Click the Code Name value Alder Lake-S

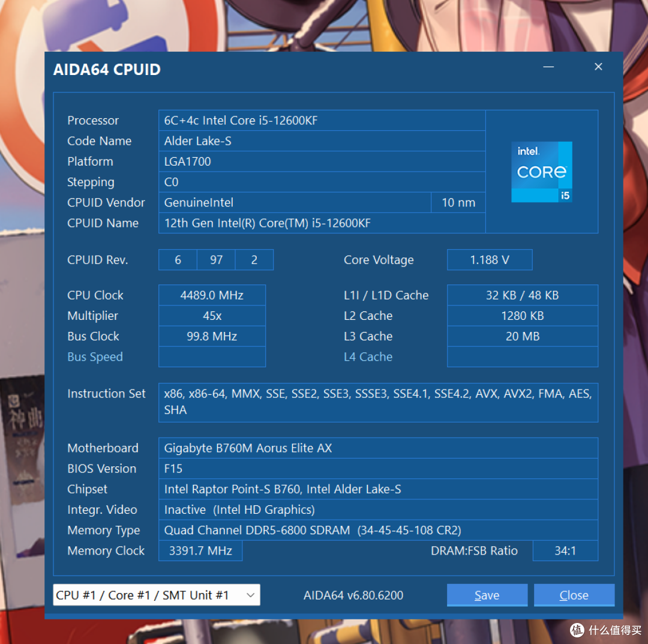[322, 141]
